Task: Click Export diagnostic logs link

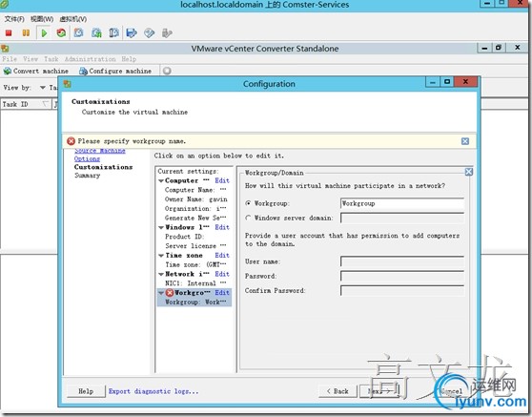Action: tap(153, 391)
